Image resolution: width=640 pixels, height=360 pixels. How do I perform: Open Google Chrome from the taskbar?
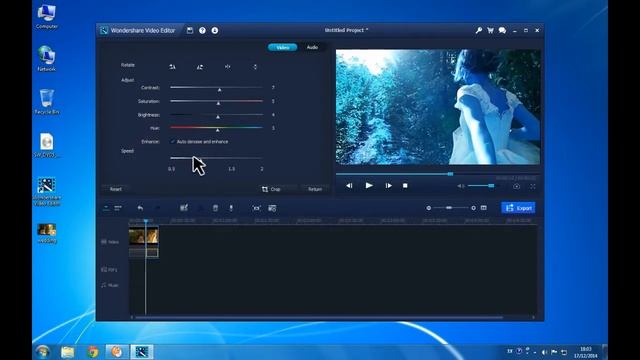click(93, 351)
